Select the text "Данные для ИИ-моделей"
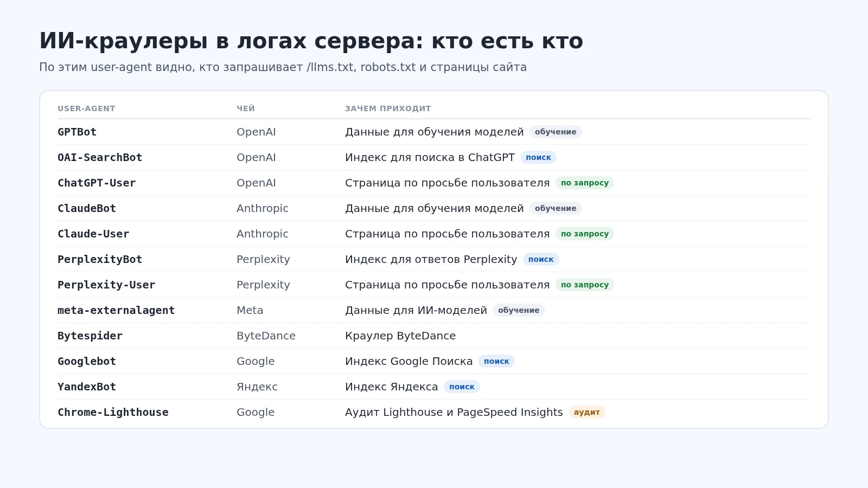This screenshot has height=488, width=868. pos(416,310)
